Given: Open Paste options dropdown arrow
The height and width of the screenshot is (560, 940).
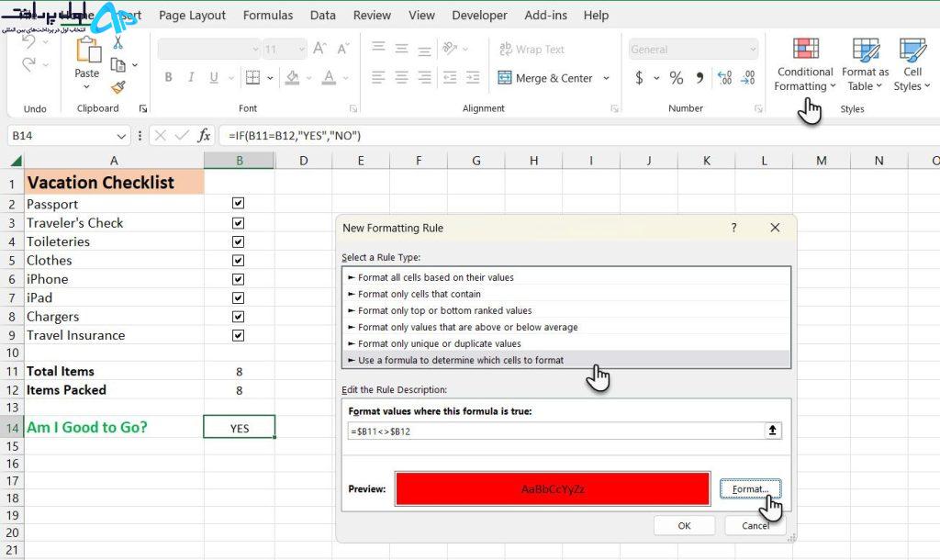Looking at the screenshot, I should pyautogui.click(x=86, y=87).
